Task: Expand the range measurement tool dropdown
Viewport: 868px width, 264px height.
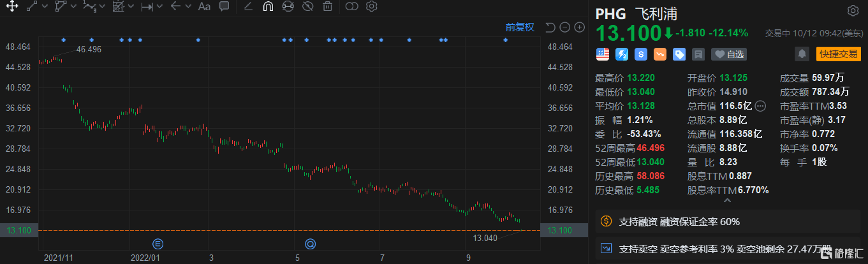Action: click(x=159, y=6)
